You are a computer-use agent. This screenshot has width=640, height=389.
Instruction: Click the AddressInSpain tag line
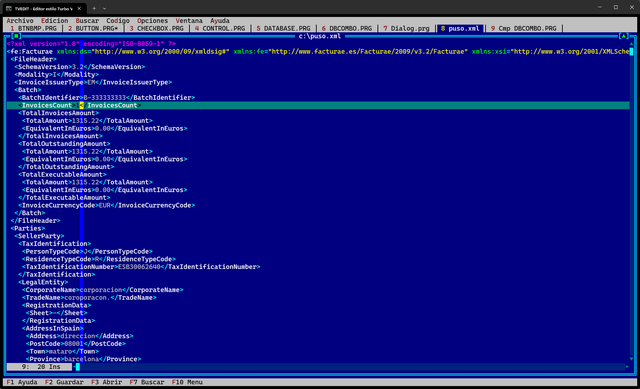click(52, 328)
